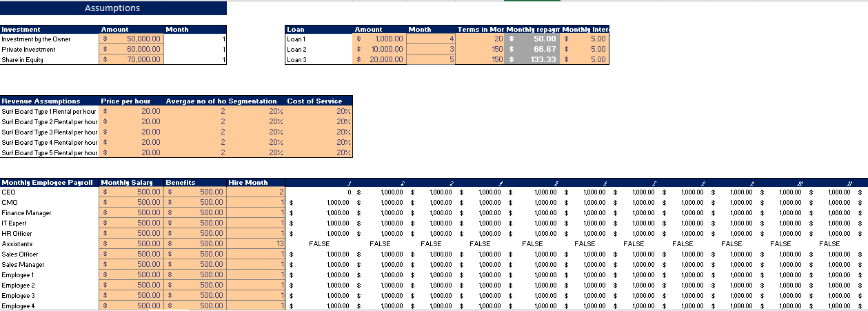868x311 pixels.
Task: Select Loan 3 terms in months cell
Action: click(x=481, y=60)
